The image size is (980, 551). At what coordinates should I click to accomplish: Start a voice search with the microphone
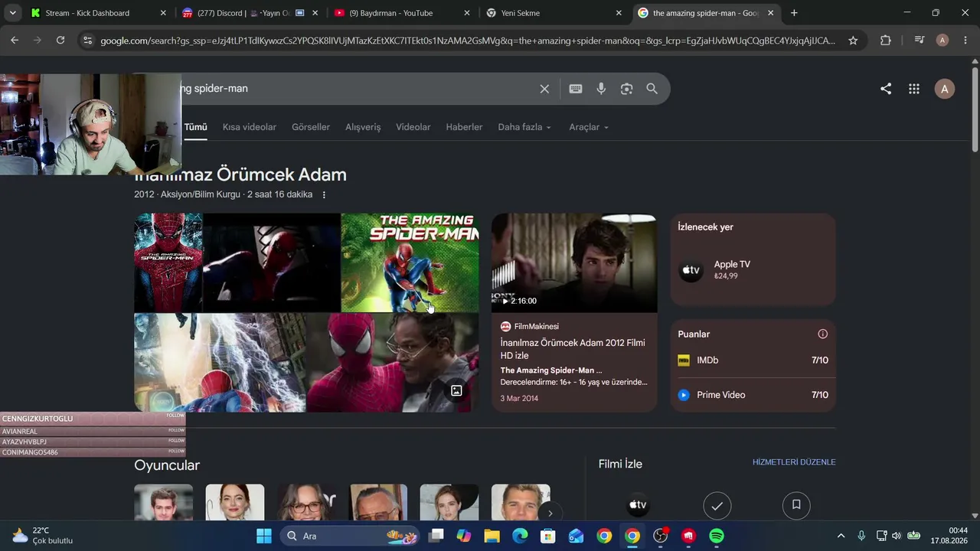(601, 89)
